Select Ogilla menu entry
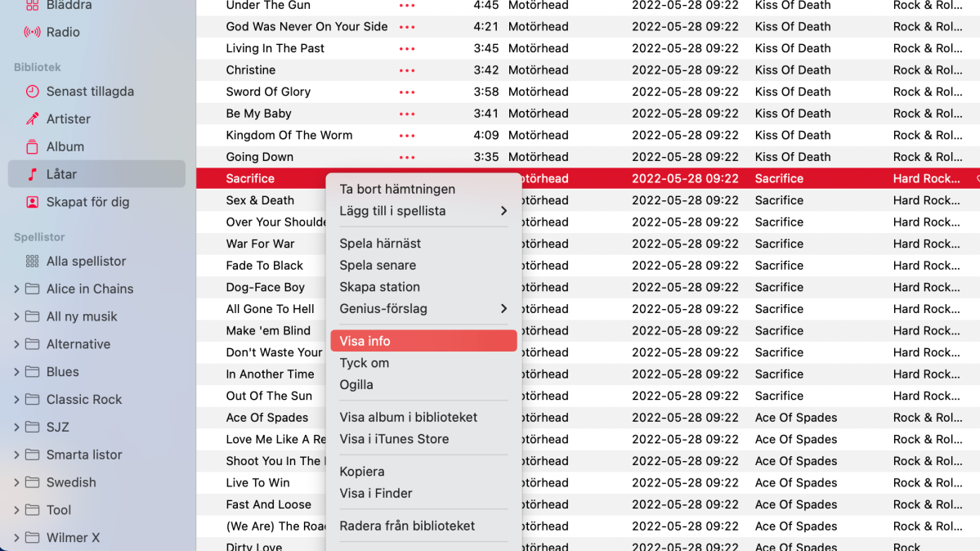The height and width of the screenshot is (551, 980). 423,384
